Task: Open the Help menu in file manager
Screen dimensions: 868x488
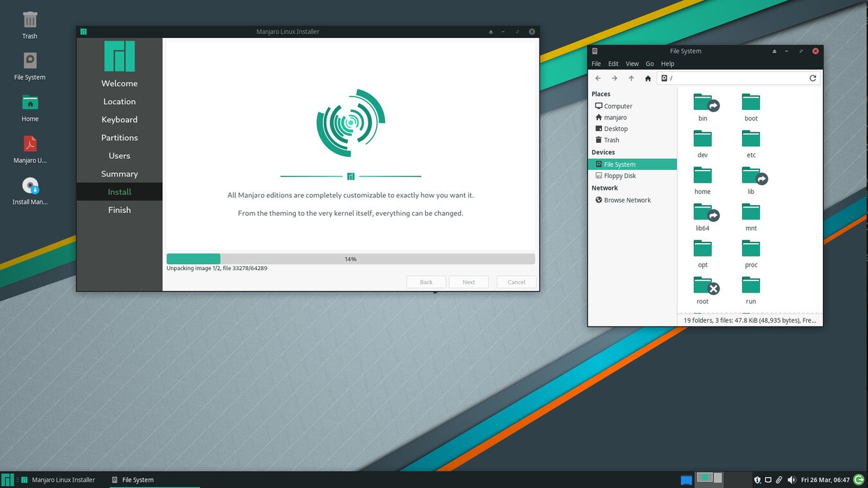Action: pos(667,64)
